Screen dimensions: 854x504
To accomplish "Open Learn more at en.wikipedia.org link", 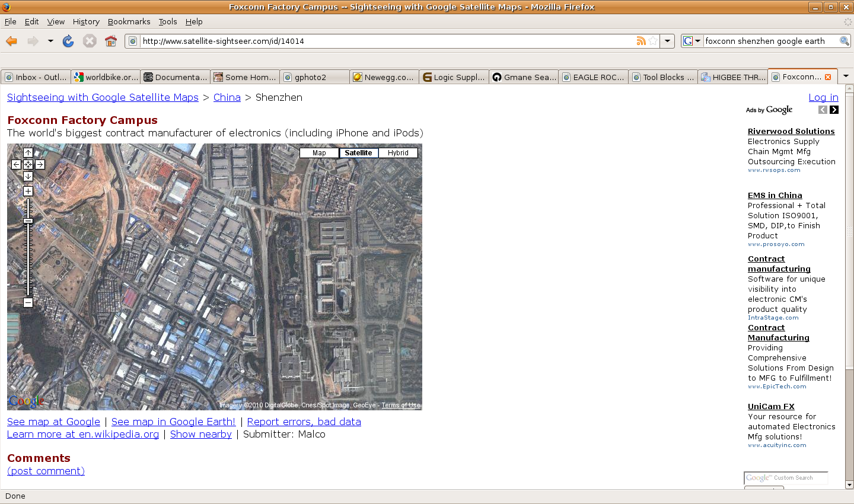I will (x=83, y=434).
